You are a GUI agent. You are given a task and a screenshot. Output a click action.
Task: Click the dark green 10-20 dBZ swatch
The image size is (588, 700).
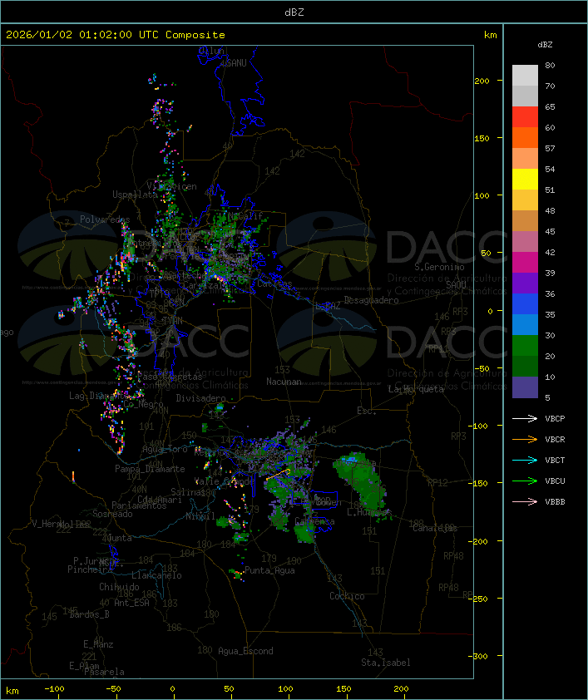tap(525, 366)
